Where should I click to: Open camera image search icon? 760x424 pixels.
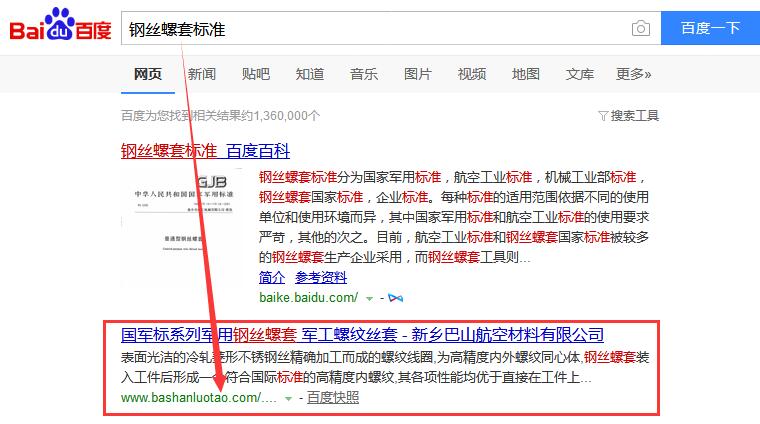640,29
